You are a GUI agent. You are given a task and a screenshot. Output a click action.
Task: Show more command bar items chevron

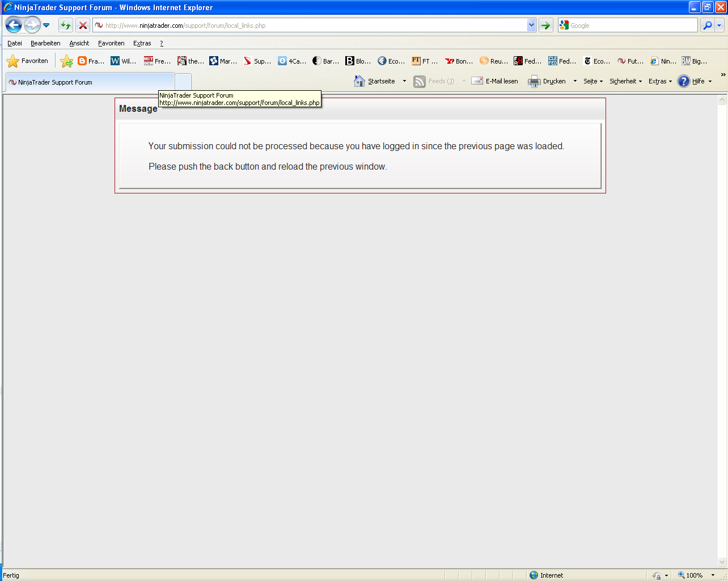pyautogui.click(x=723, y=74)
